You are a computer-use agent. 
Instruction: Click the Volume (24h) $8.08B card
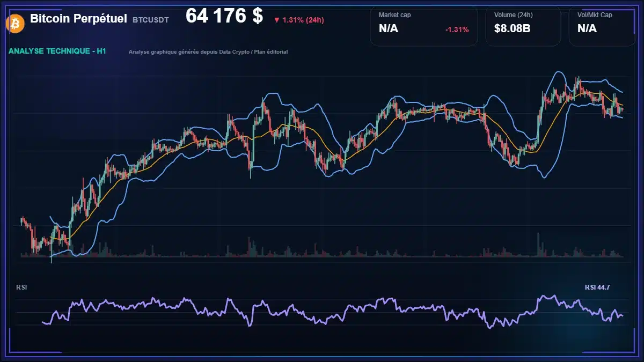(x=523, y=26)
